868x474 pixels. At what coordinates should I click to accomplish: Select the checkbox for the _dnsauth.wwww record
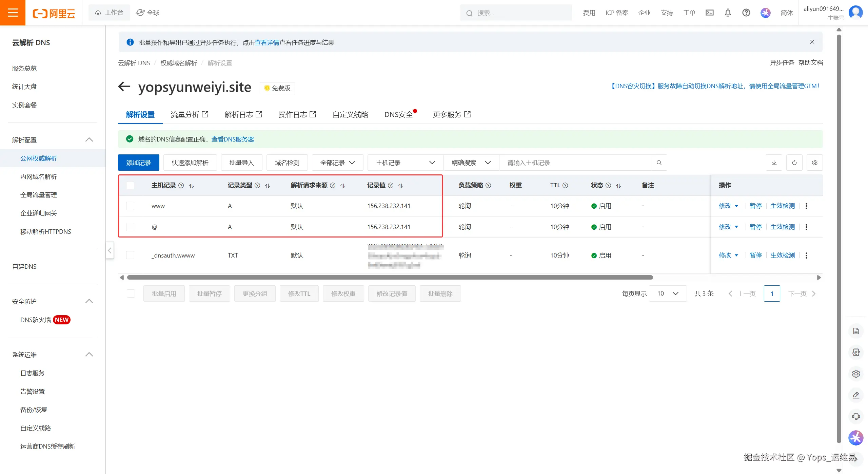pos(130,255)
